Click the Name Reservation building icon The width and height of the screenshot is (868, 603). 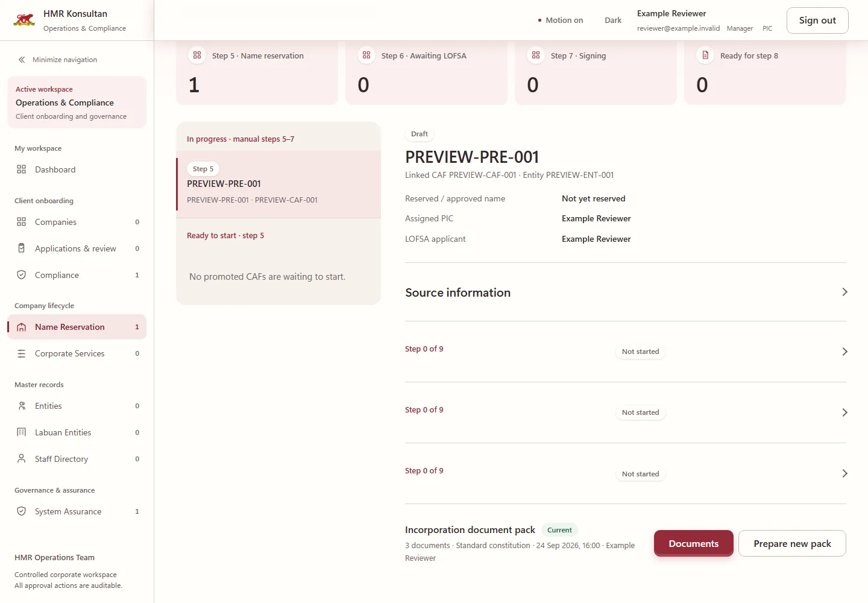pos(22,327)
